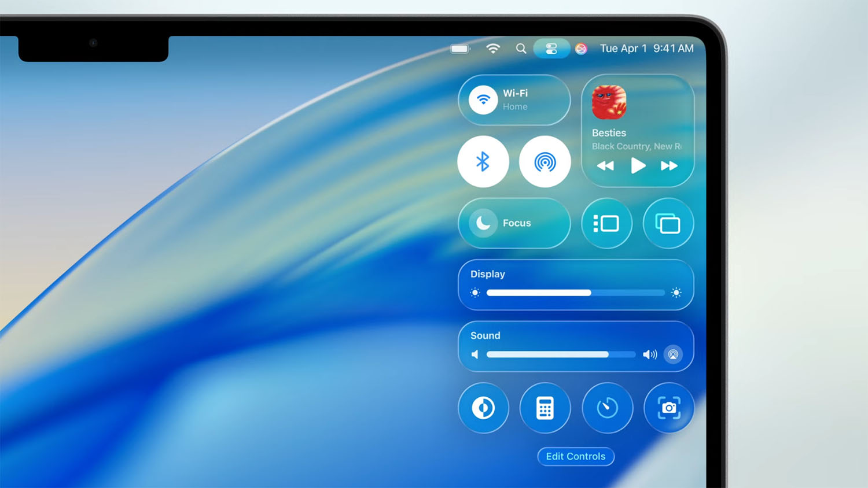
Task: Click the Siri icon in menu bar
Action: pos(581,49)
